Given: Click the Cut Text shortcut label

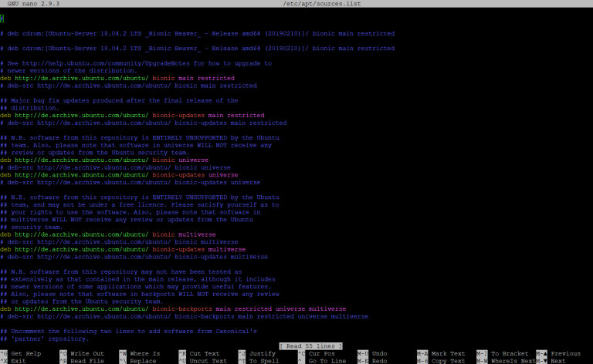Looking at the screenshot, I should click(204, 353).
